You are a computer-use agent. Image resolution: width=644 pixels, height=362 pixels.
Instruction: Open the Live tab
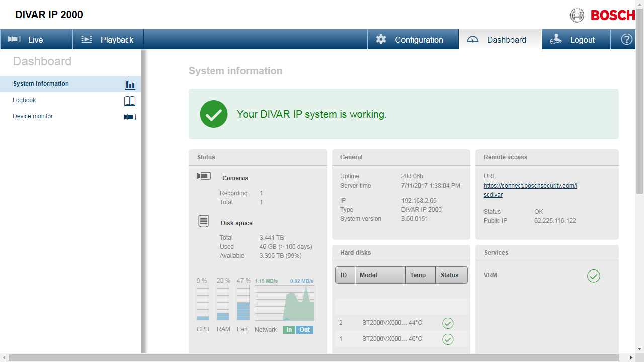pos(36,39)
